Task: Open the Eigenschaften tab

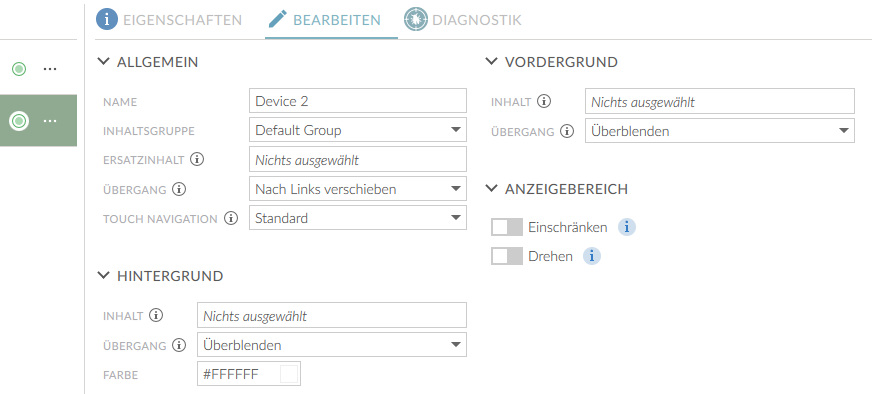Action: click(x=169, y=20)
